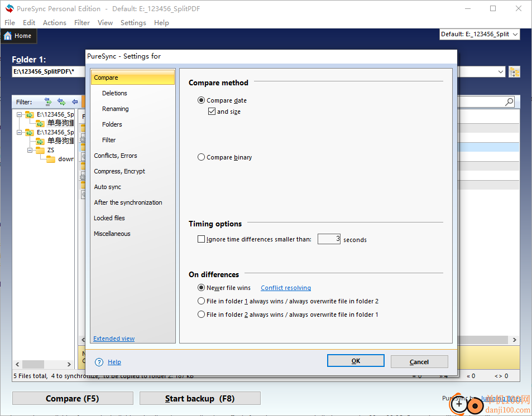Open the Actions menu
532x416 pixels.
pyautogui.click(x=54, y=23)
